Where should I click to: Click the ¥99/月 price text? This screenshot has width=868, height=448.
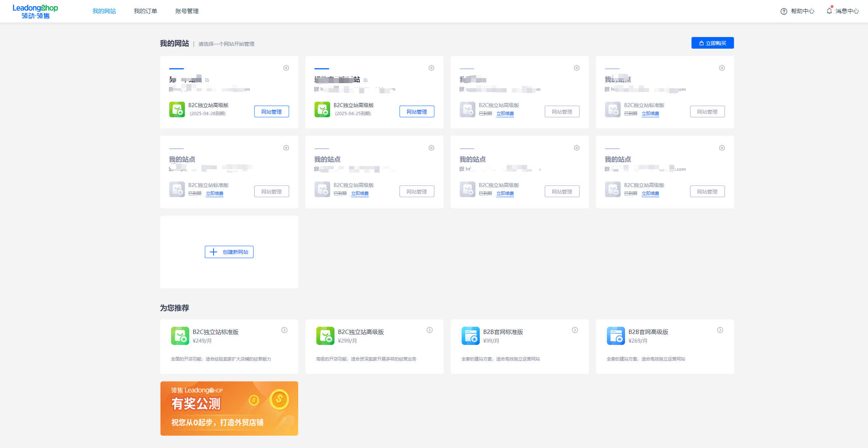[491, 341]
